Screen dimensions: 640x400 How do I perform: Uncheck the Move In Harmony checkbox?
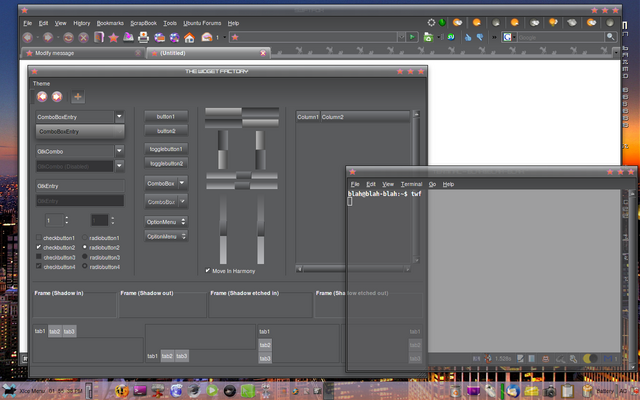(207, 271)
